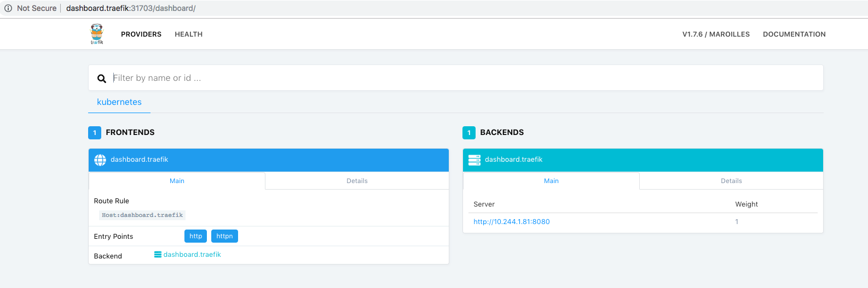
Task: Click the Frontends count badge
Action: [x=95, y=133]
